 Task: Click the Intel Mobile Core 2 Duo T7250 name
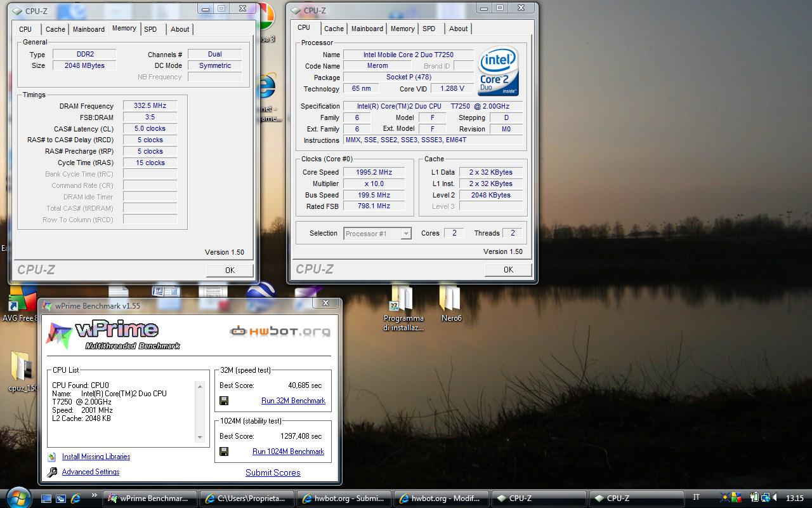pos(409,55)
